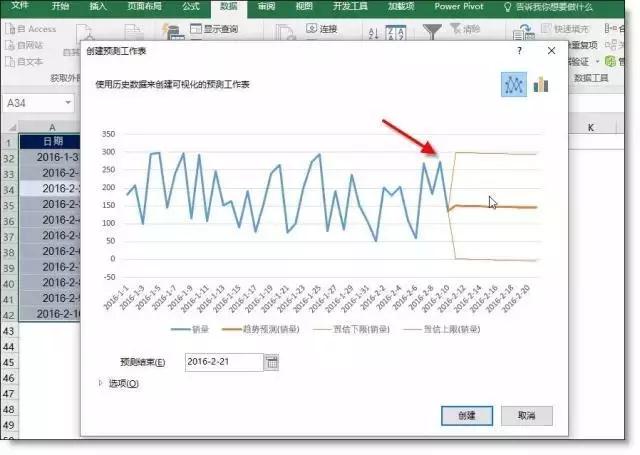Click the relationships icon right of 重复项
The width and height of the screenshot is (640, 455).
point(611,45)
